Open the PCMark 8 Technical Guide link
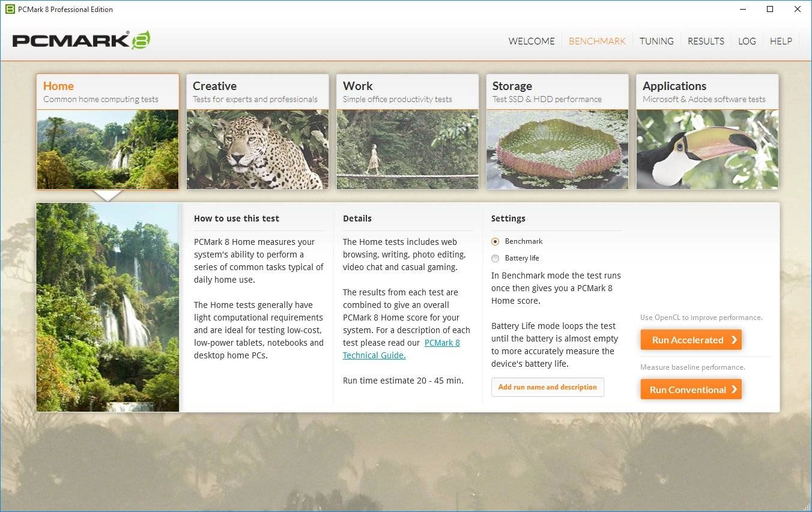 pyautogui.click(x=401, y=349)
